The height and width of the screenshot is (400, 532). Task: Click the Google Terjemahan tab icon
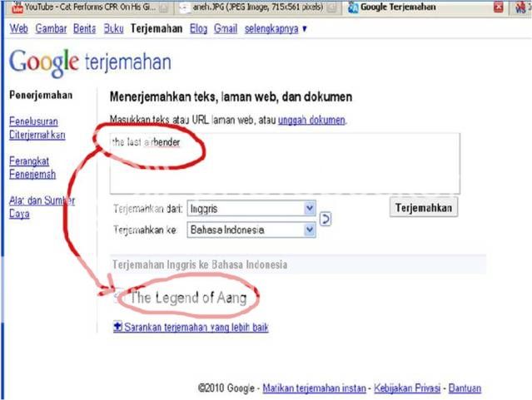coord(353,7)
